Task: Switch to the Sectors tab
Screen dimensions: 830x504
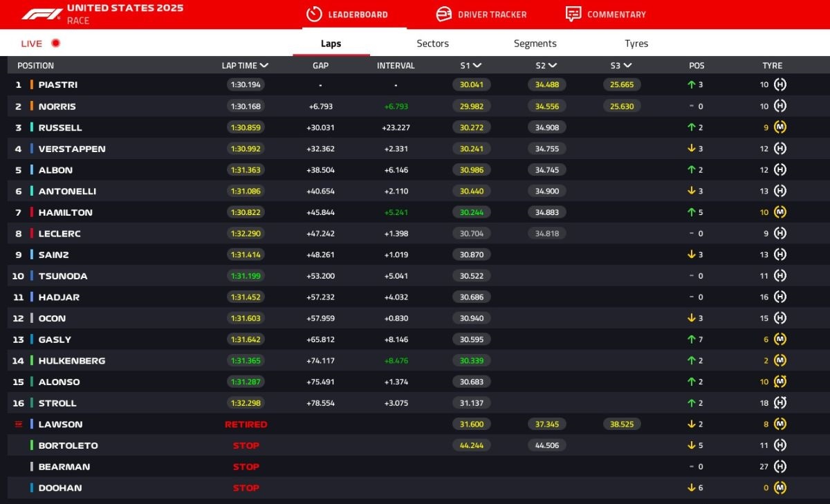Action: click(x=432, y=44)
